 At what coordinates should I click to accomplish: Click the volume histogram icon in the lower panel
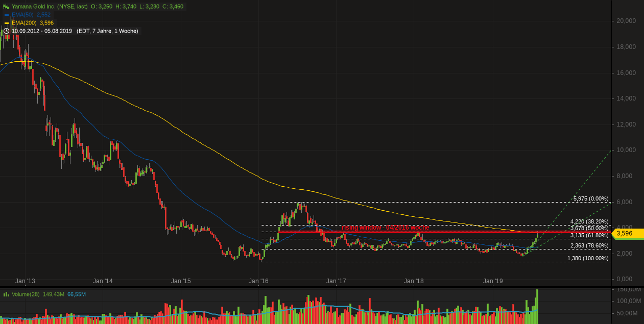7,294
